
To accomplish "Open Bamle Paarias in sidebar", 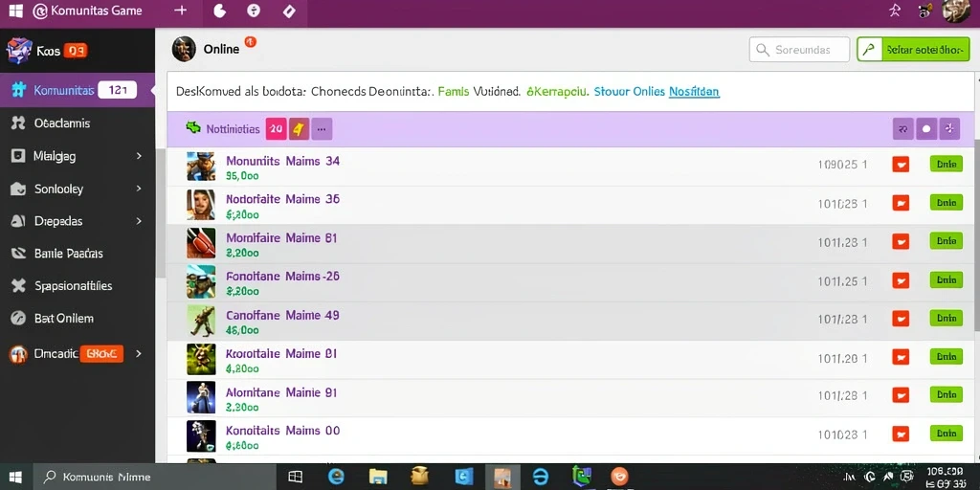I will pos(69,253).
